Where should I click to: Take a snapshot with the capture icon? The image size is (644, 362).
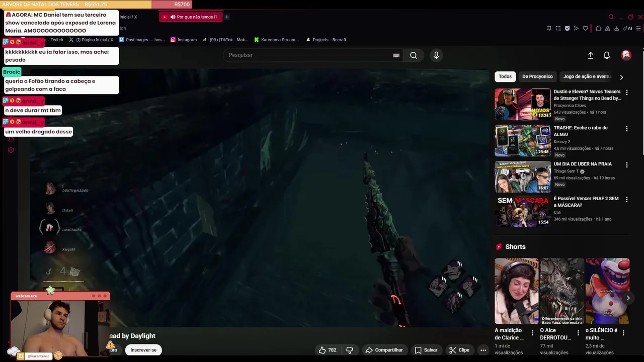558,29
